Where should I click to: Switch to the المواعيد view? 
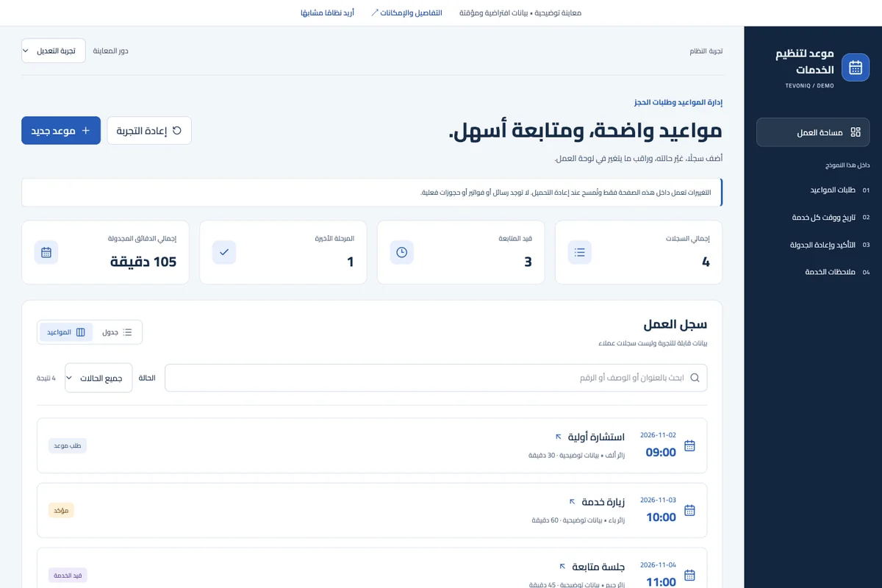pos(66,332)
